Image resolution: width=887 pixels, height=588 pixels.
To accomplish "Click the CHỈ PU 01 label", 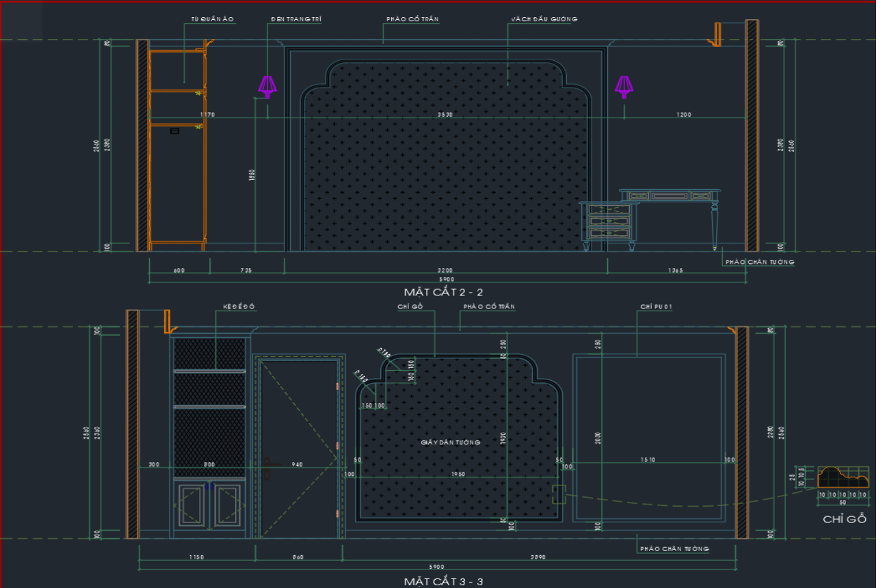I will [x=657, y=307].
